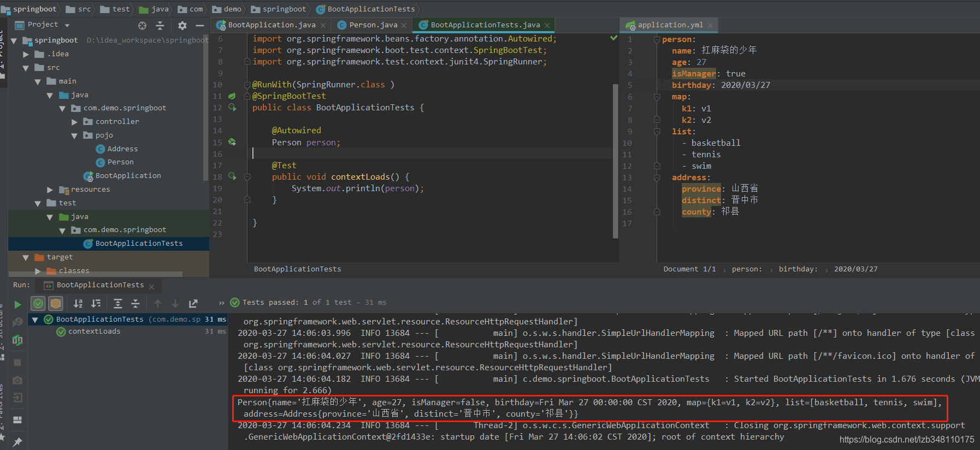
Task: Expand the .idea folder
Action: point(26,54)
